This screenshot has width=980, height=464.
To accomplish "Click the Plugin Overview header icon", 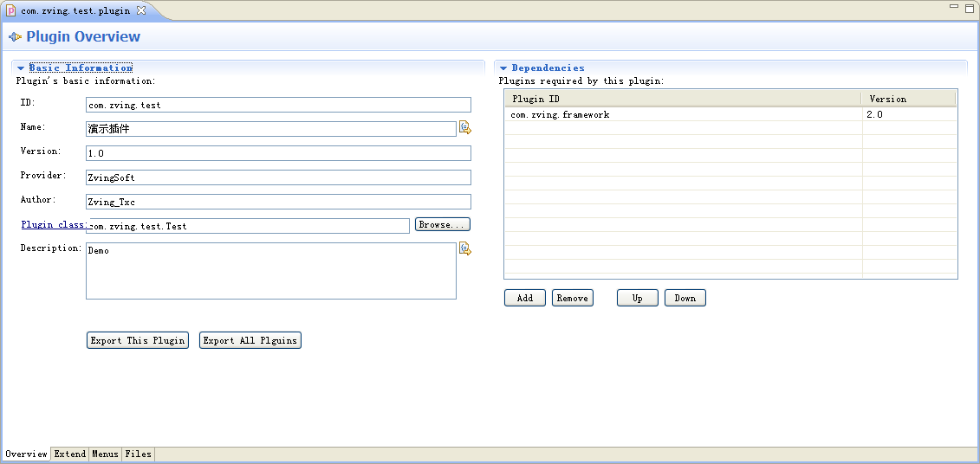I will (x=15, y=37).
